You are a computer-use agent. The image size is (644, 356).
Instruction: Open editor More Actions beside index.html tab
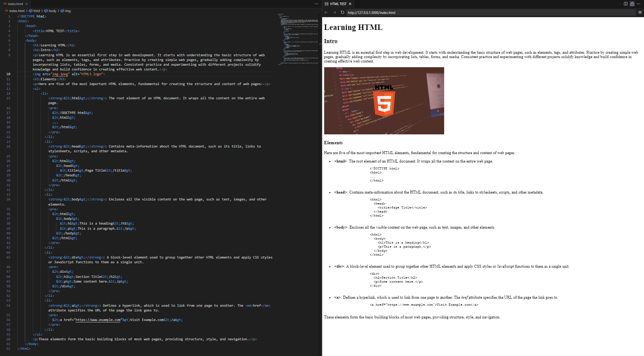pyautogui.click(x=316, y=4)
